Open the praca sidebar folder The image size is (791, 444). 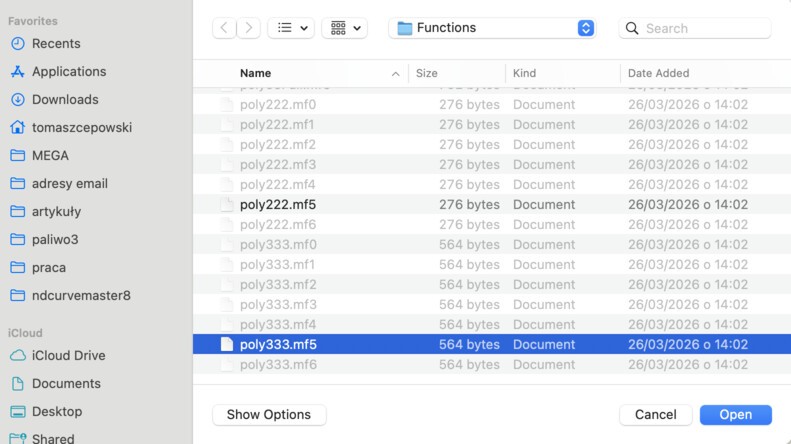tap(38, 267)
